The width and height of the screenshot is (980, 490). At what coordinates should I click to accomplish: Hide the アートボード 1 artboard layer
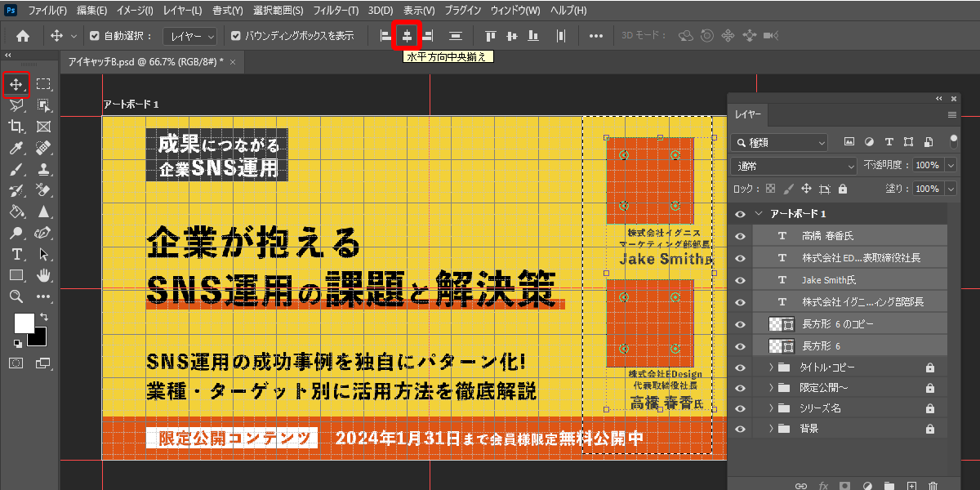click(740, 214)
